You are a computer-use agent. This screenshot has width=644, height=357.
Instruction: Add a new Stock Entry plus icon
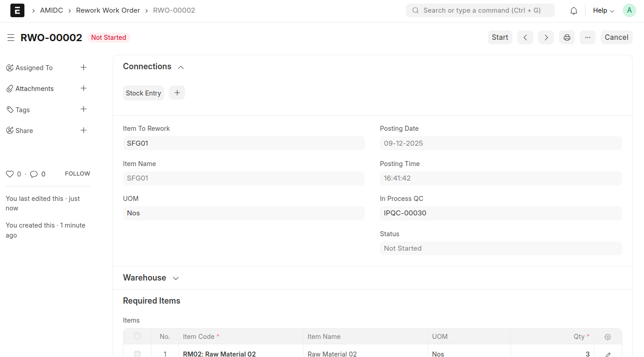coord(177,93)
